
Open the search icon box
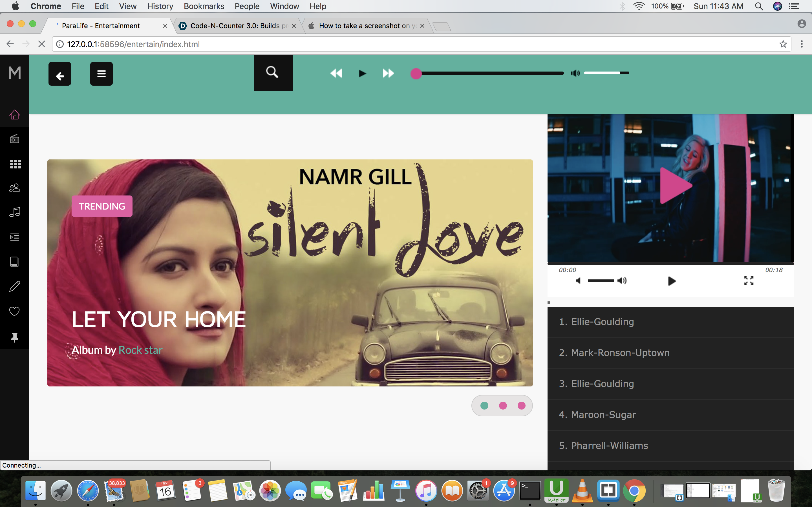tap(272, 72)
